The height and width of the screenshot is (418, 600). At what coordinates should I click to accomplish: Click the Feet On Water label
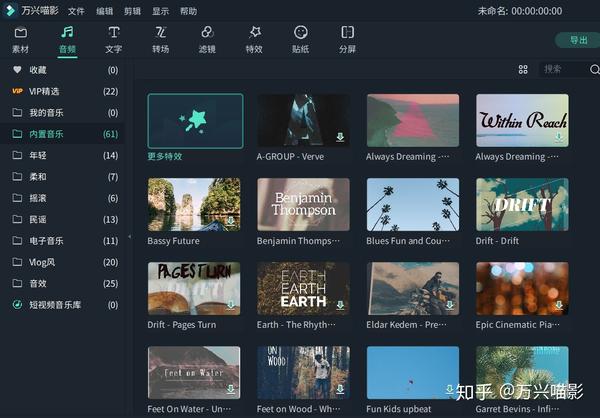click(x=189, y=409)
